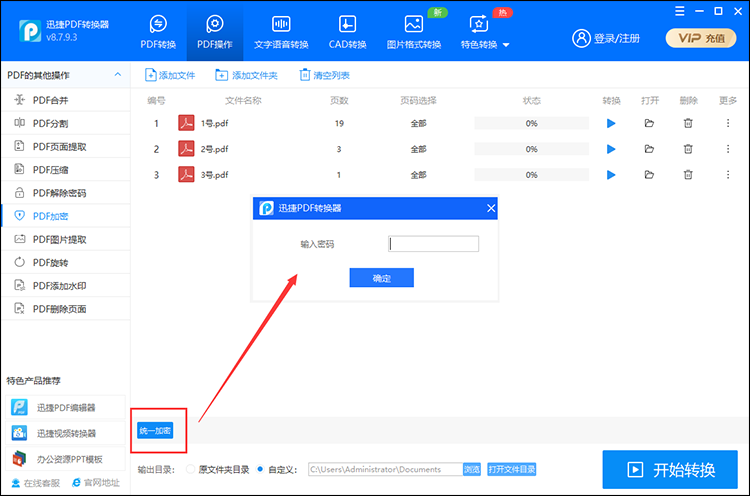Click 登录/注册 user account link

pos(606,38)
